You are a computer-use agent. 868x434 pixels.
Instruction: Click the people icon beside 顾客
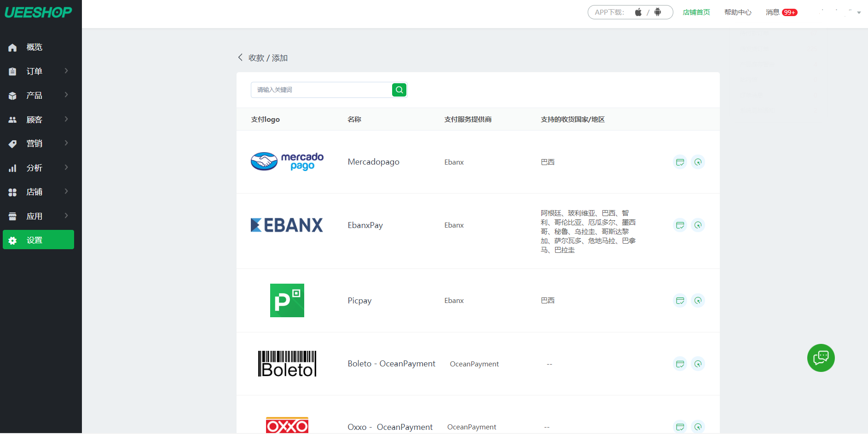12,120
